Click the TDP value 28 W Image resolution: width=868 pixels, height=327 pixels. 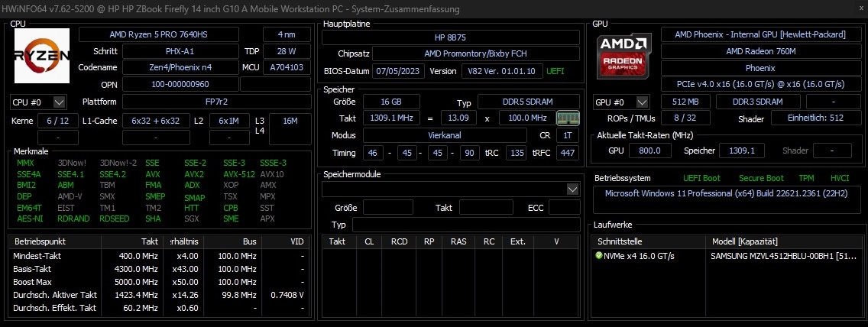coord(287,51)
